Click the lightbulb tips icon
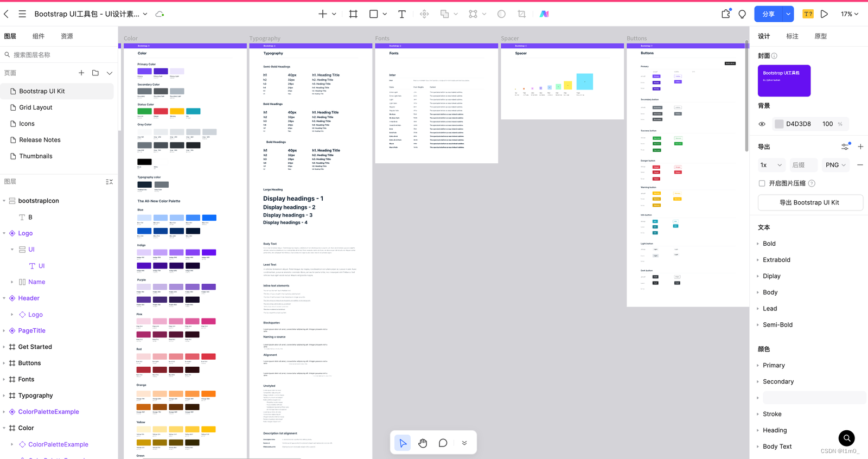This screenshot has height=459, width=868. (x=742, y=14)
